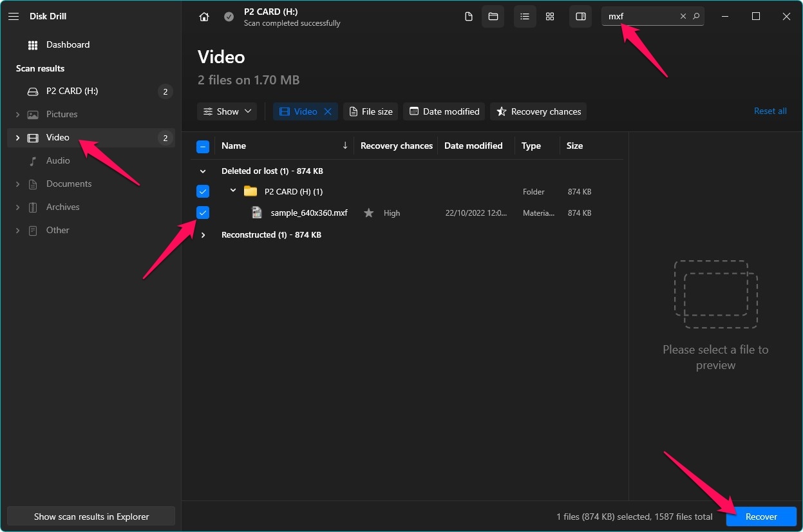
Task: Sort by the Name column
Action: (x=234, y=146)
